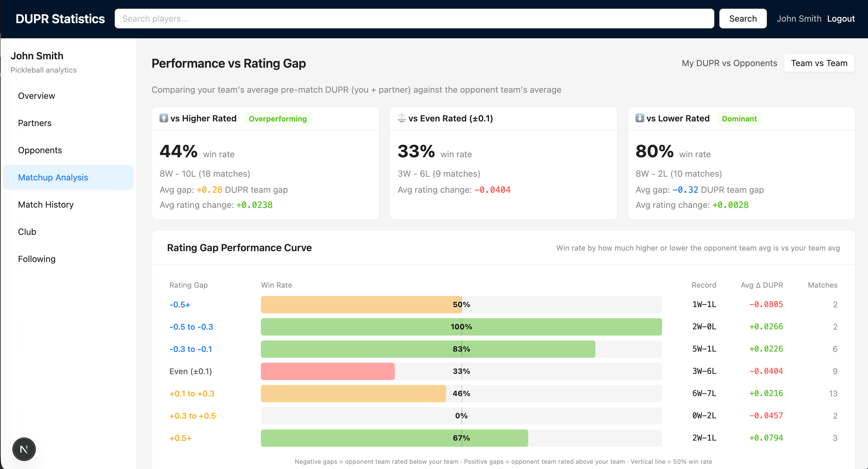868x469 pixels.
Task: Click the Dominant badge
Action: (739, 119)
